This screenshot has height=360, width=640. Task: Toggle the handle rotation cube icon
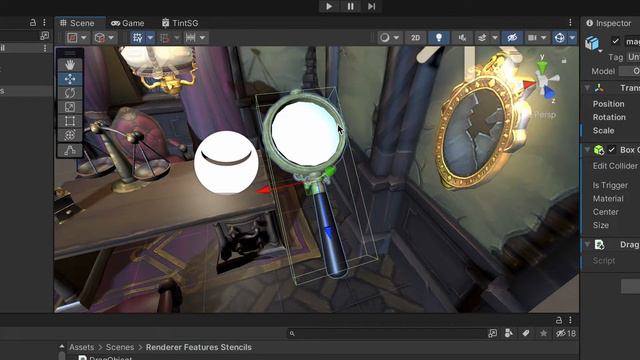99,38
